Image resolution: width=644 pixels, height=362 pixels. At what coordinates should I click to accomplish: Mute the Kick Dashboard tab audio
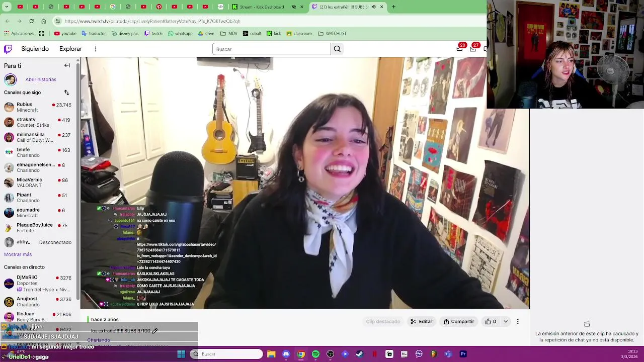click(294, 7)
